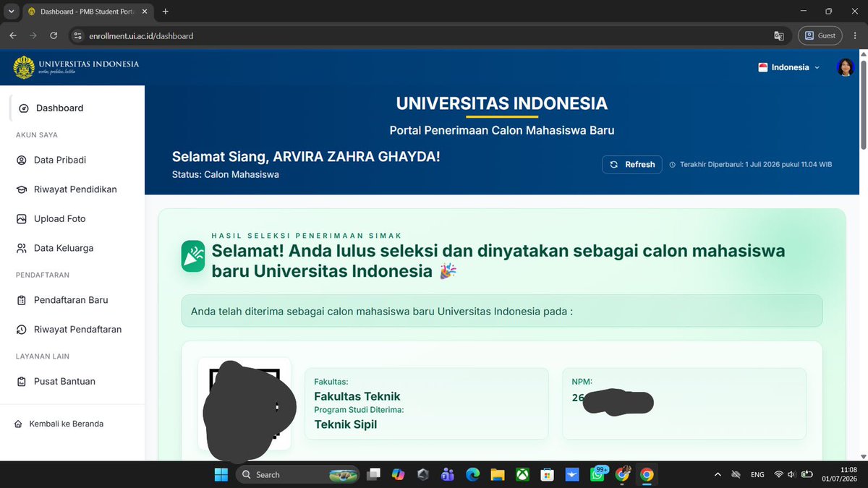Click the browser back arrow
The height and width of the screenshot is (488, 868).
[13, 35]
